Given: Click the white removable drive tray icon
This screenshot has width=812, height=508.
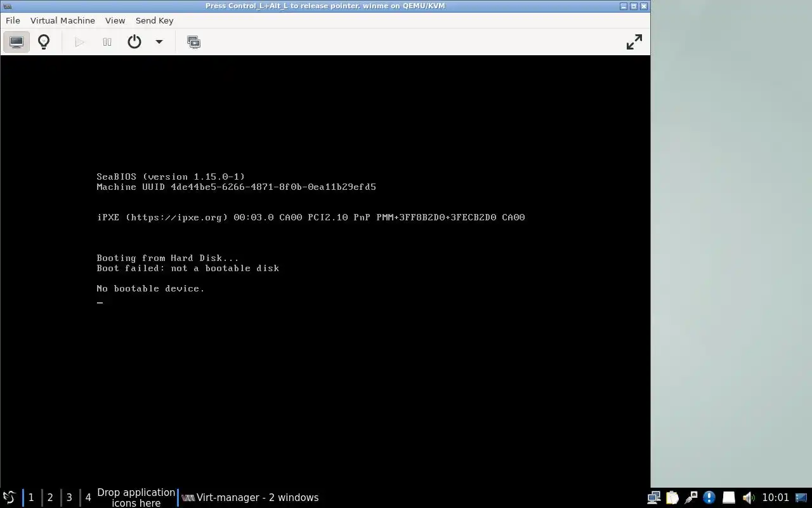Looking at the screenshot, I should coord(728,497).
